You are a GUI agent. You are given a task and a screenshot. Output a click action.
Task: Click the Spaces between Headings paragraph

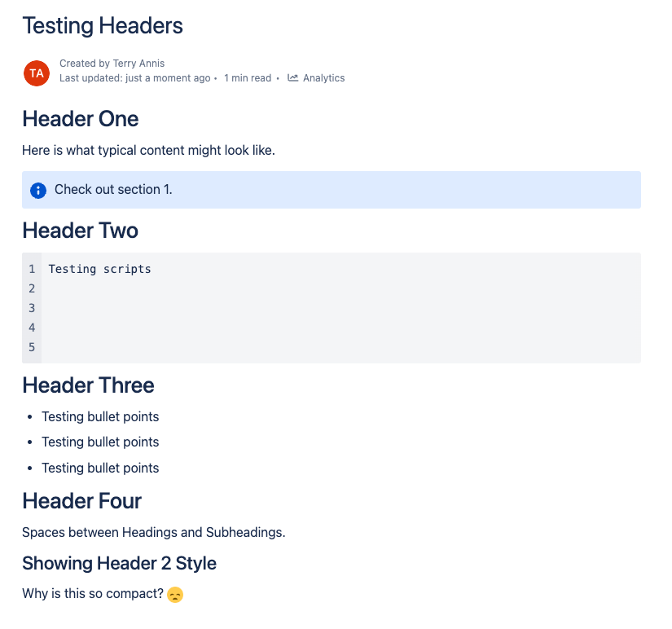pyautogui.click(x=154, y=533)
